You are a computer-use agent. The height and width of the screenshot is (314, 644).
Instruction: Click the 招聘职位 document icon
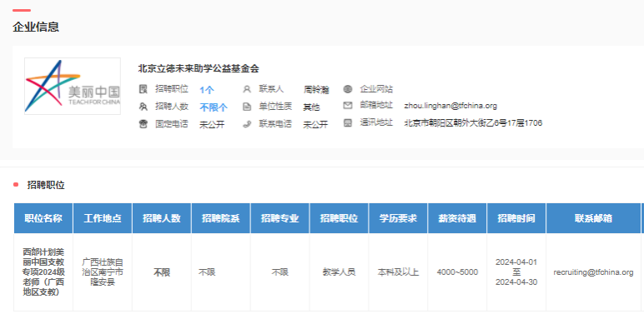tap(143, 89)
